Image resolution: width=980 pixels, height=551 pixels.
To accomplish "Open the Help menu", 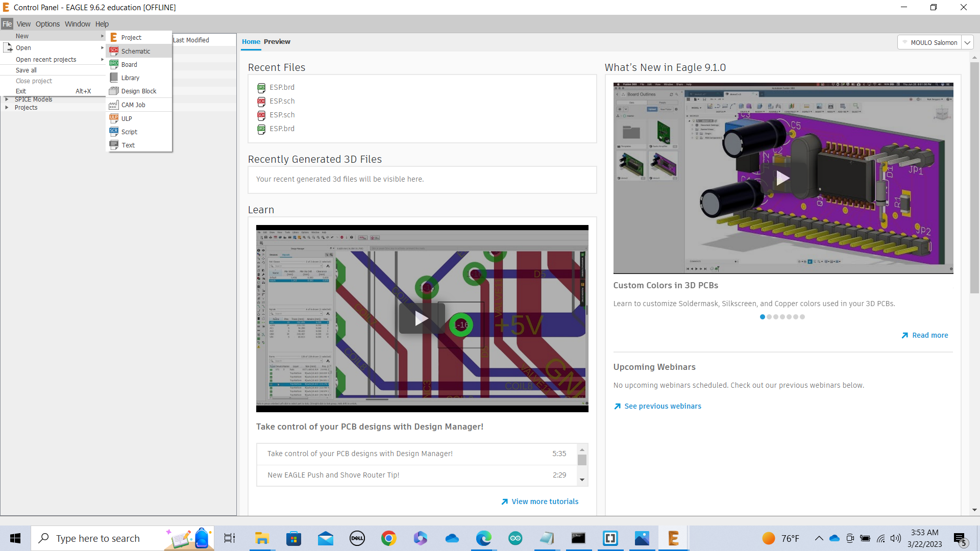I will coord(102,24).
